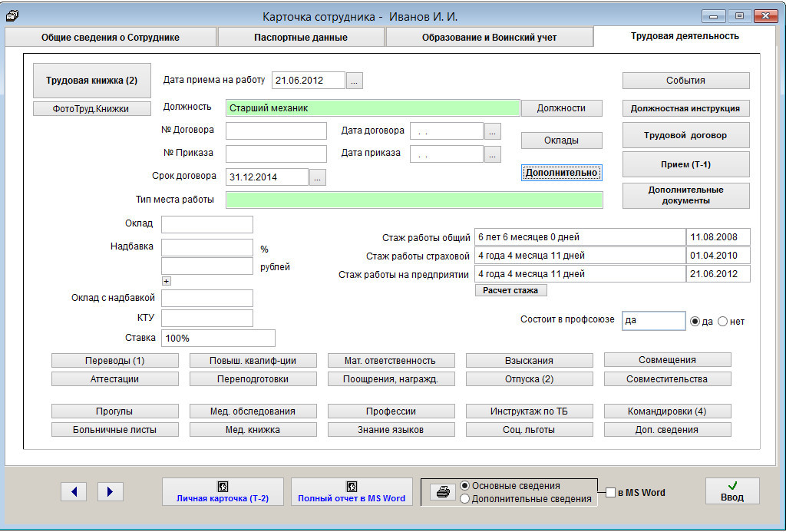Open Взыскания records
Screen dimensions: 786x532
530,361
